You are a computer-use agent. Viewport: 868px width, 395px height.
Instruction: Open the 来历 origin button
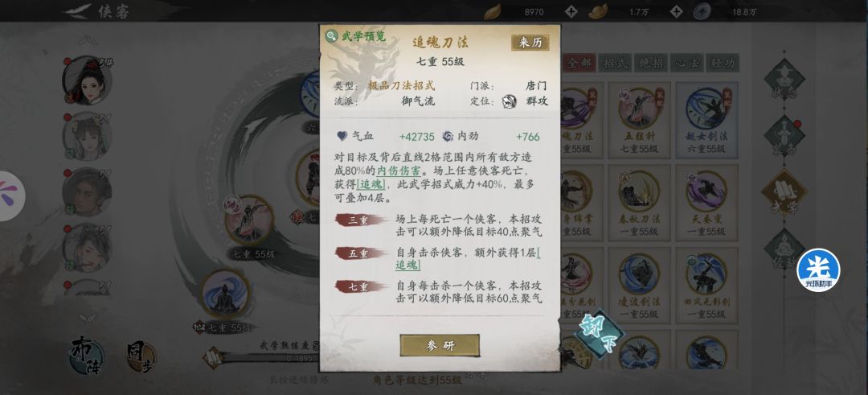530,43
